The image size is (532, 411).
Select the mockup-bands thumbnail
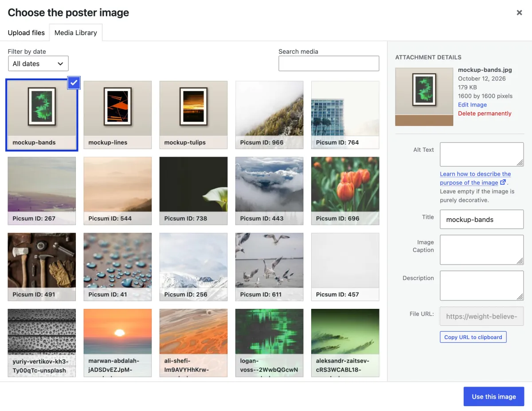[42, 115]
